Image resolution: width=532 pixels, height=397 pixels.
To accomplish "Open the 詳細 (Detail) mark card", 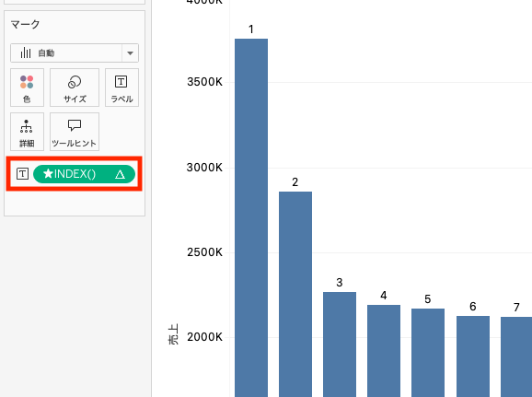I will pos(27,132).
